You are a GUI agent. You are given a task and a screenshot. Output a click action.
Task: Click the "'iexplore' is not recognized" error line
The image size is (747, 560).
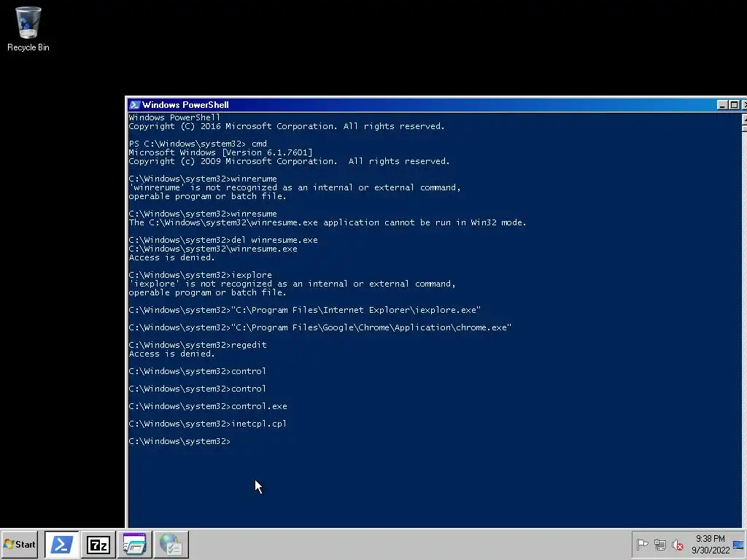[292, 284]
